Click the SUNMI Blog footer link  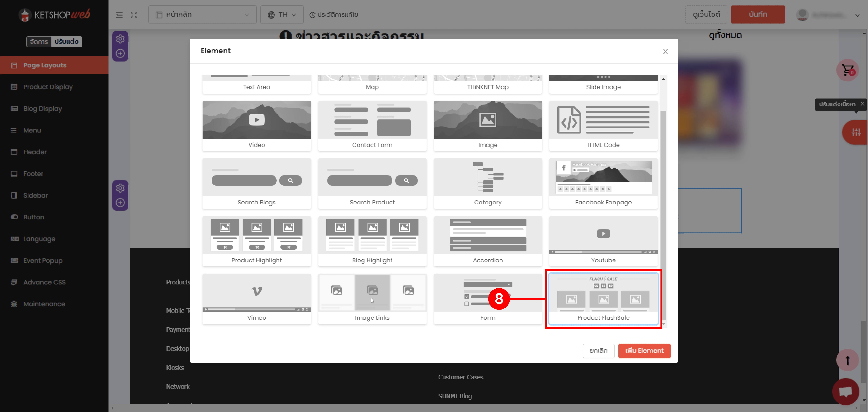[x=455, y=396]
